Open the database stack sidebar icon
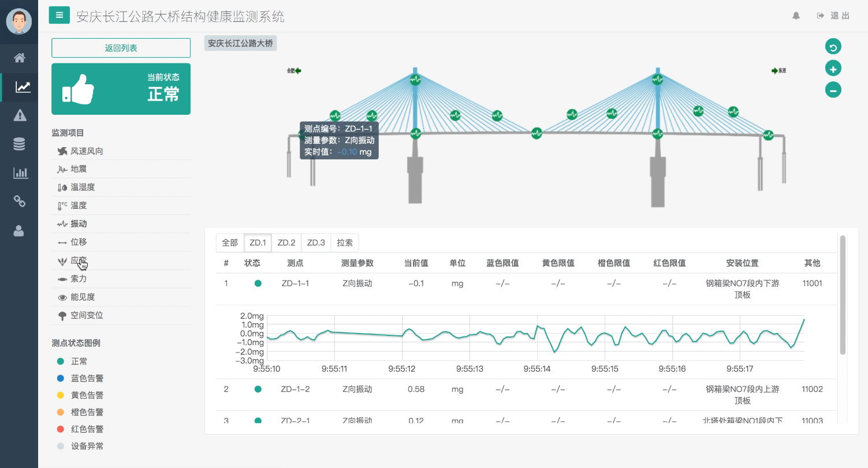The height and width of the screenshot is (468, 868). (20, 144)
